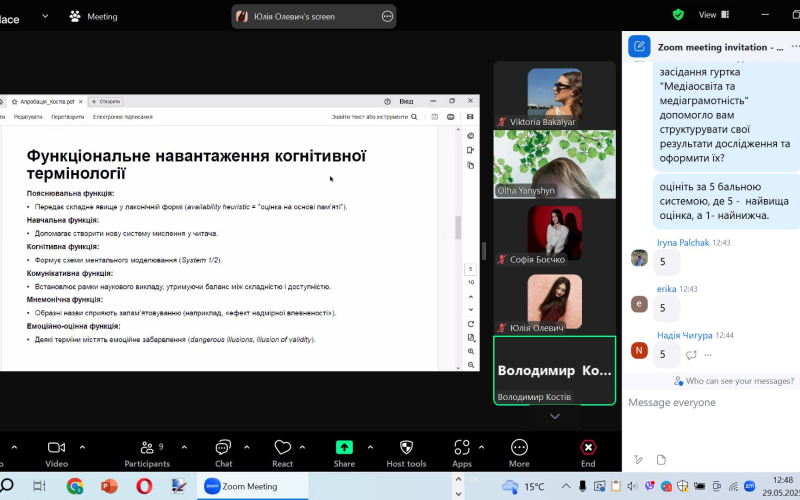The image size is (800, 500).
Task: Show hidden system tray icons
Action: [566, 486]
